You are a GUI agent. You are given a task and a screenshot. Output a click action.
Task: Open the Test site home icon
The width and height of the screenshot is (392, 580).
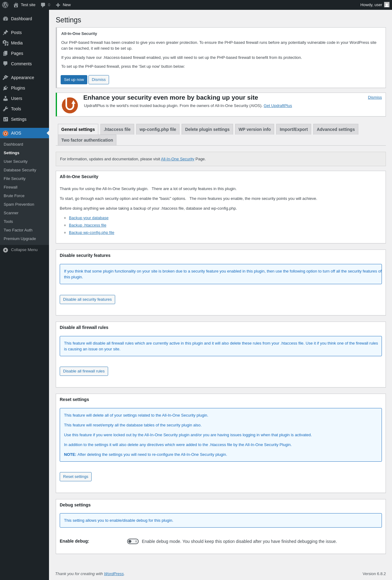[16, 5]
